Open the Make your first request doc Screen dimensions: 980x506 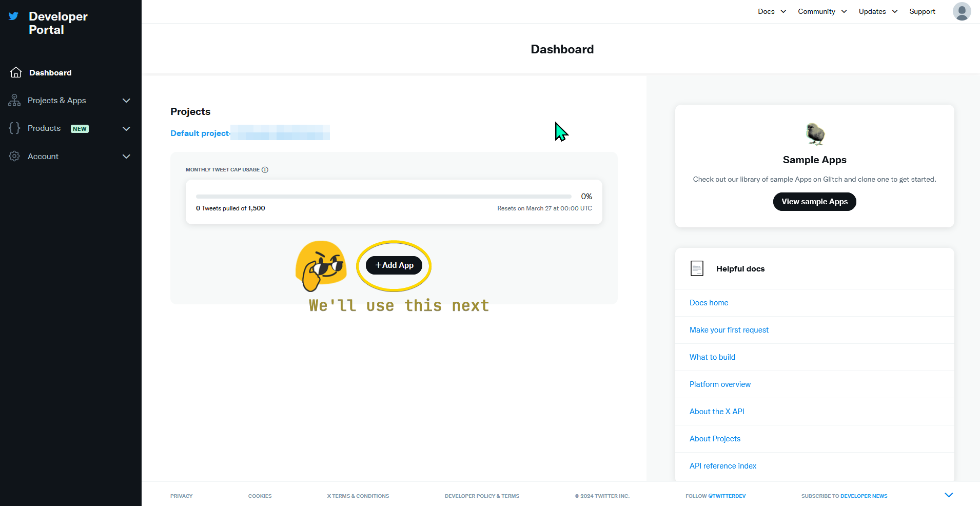point(729,330)
